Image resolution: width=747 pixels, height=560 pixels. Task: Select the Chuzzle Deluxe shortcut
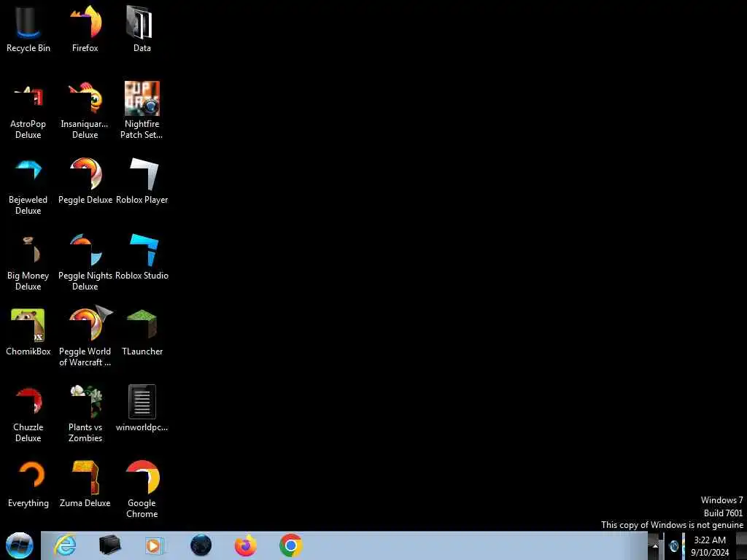28,413
